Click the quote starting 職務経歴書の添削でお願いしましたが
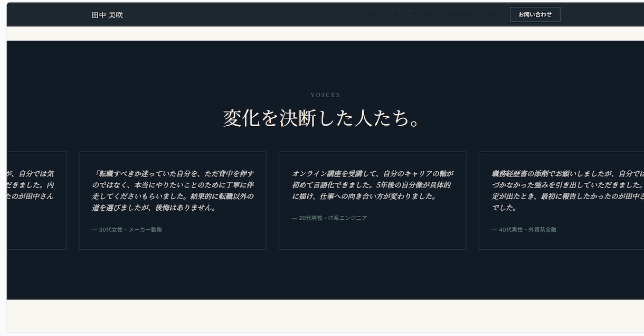This screenshot has width=644, height=336. point(567,190)
